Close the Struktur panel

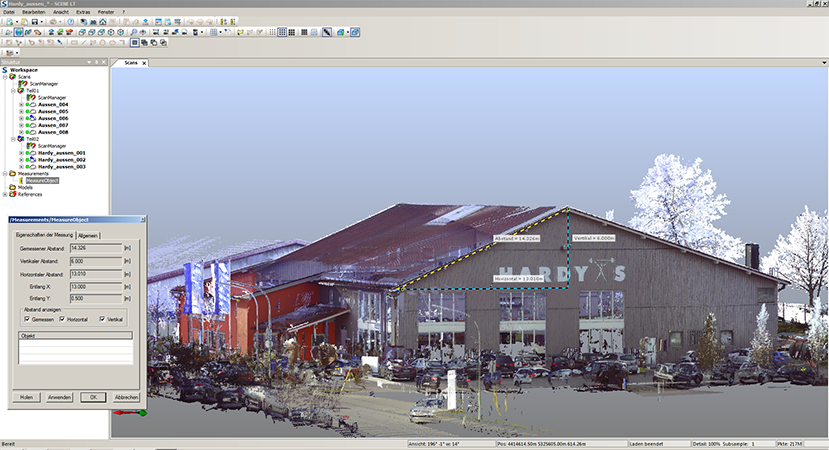click(104, 62)
